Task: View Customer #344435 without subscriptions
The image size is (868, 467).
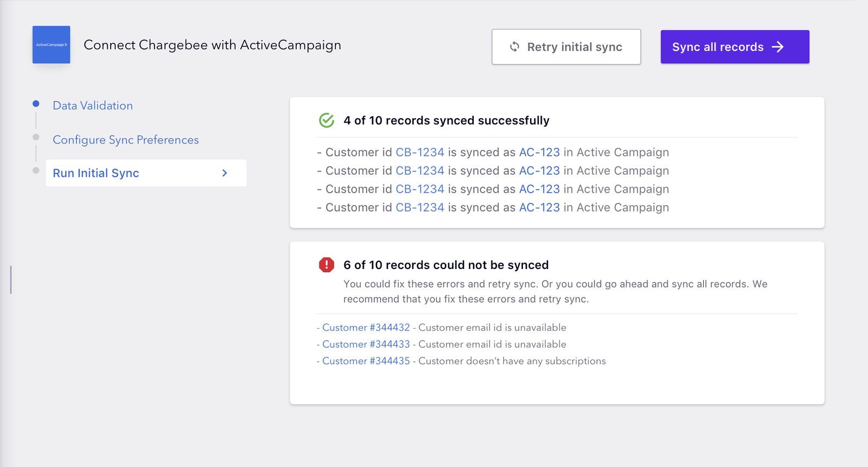Action: (366, 361)
